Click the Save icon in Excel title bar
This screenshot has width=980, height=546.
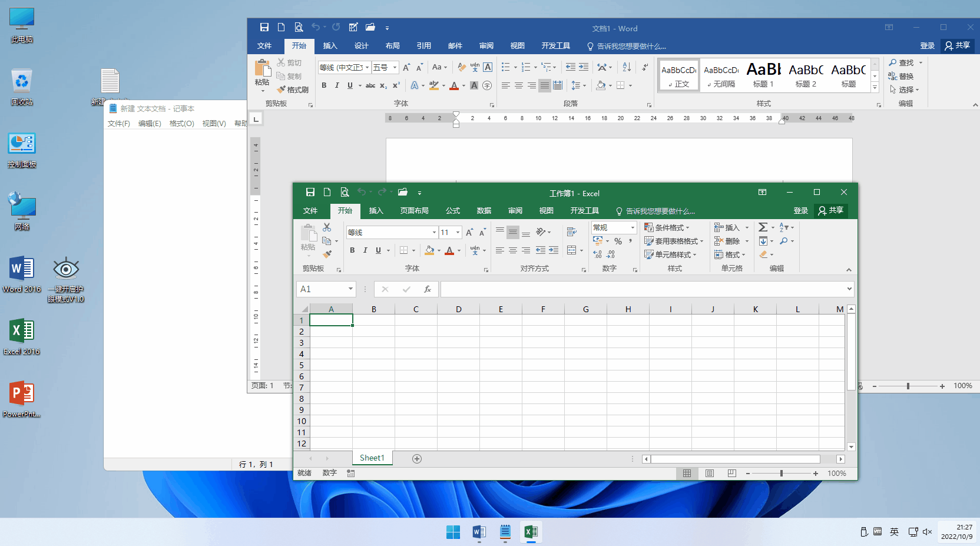(x=310, y=193)
